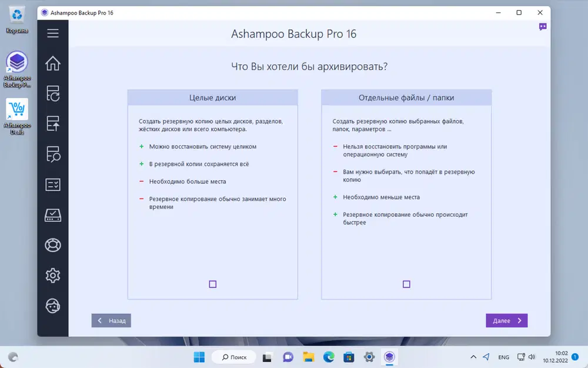Select the 'Отдельные файлы / папки' card header
This screenshot has height=368, width=588.
pyautogui.click(x=406, y=98)
